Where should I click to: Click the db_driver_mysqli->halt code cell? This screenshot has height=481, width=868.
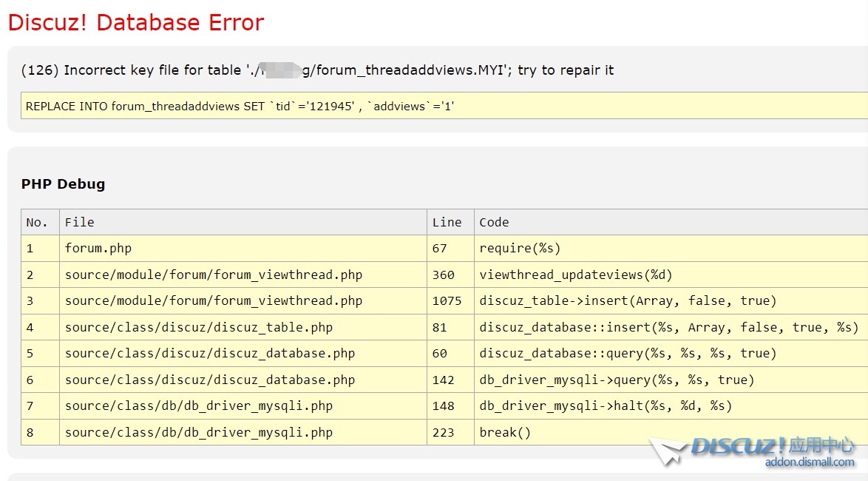605,406
